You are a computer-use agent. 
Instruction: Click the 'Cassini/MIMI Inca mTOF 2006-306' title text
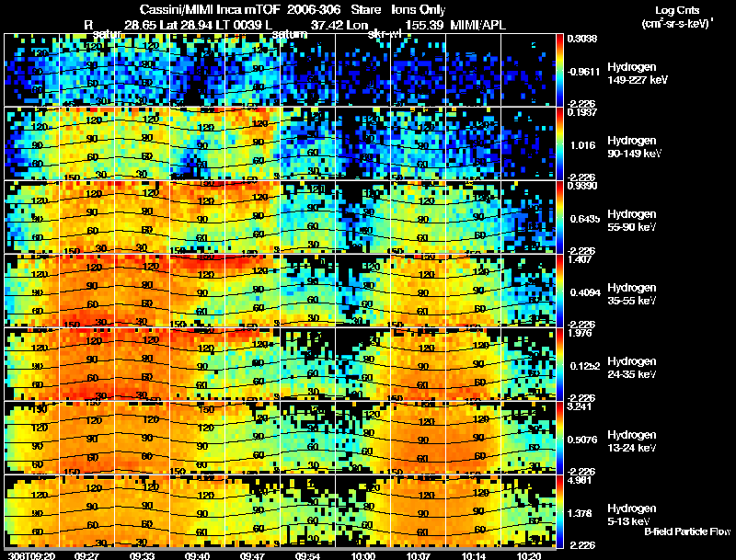tap(240, 10)
